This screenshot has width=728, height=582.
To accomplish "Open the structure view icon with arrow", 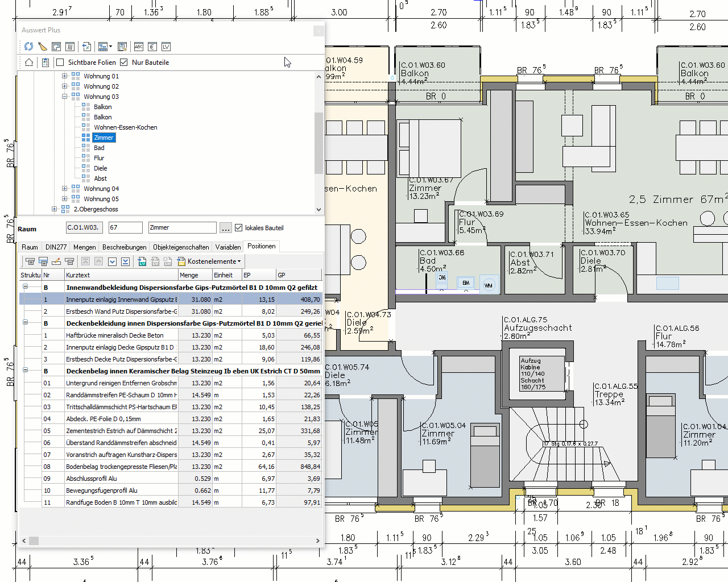I will [x=105, y=47].
